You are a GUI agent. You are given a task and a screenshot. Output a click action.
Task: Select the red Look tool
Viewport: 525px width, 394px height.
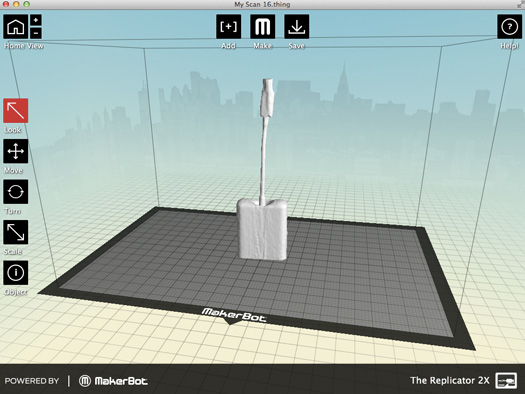click(16, 111)
